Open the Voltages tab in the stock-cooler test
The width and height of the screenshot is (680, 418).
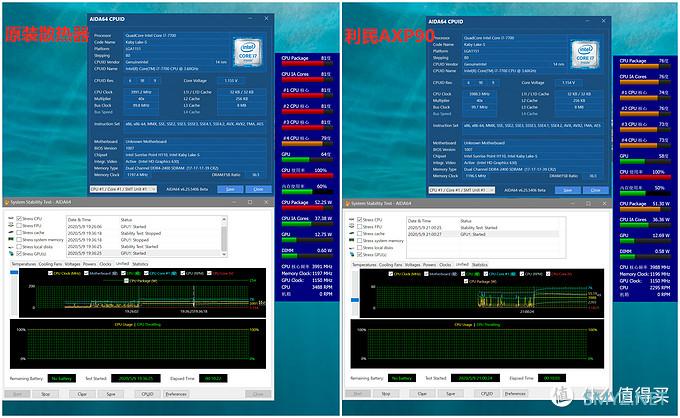click(x=72, y=264)
